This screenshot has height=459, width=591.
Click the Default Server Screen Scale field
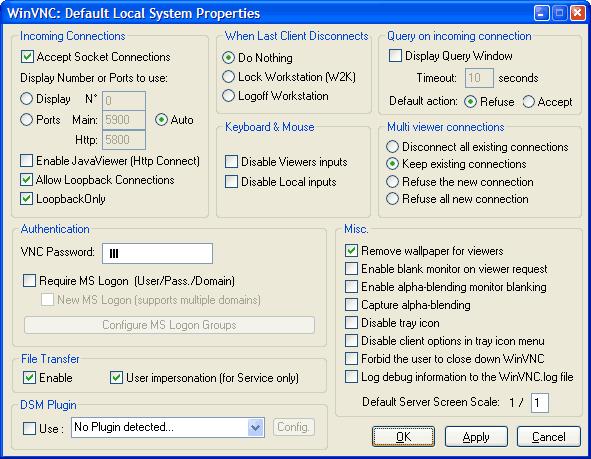539,403
